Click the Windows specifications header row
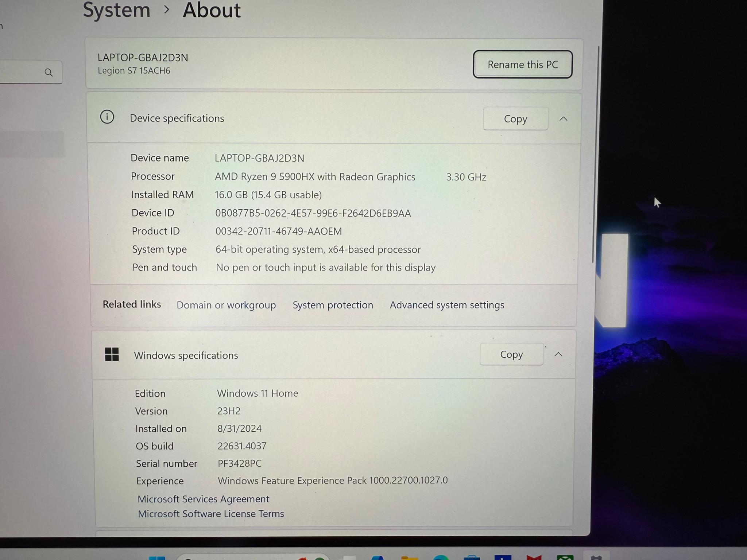The height and width of the screenshot is (560, 747). (334, 354)
